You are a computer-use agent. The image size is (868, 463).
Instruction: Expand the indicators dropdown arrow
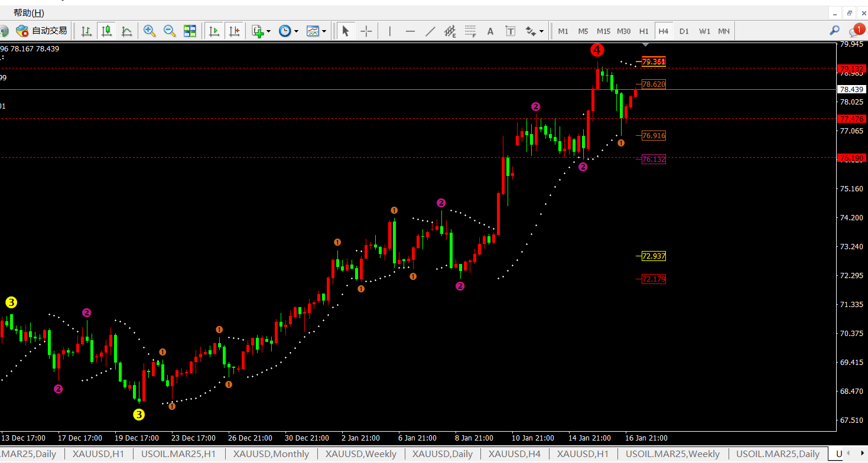(268, 31)
